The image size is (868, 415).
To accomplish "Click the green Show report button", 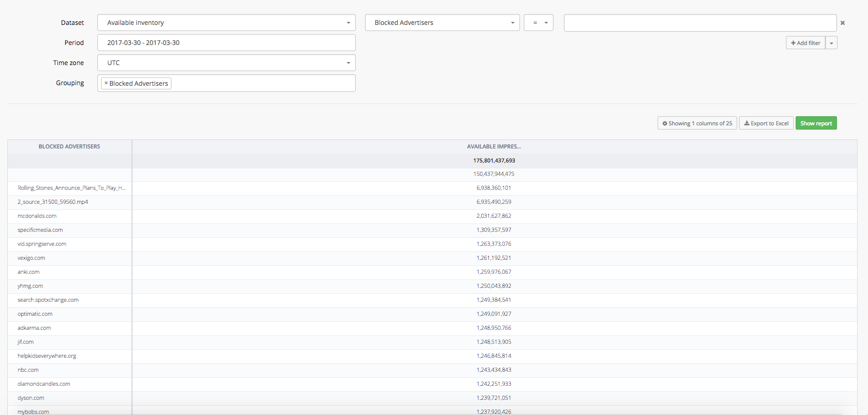I will 816,124.
